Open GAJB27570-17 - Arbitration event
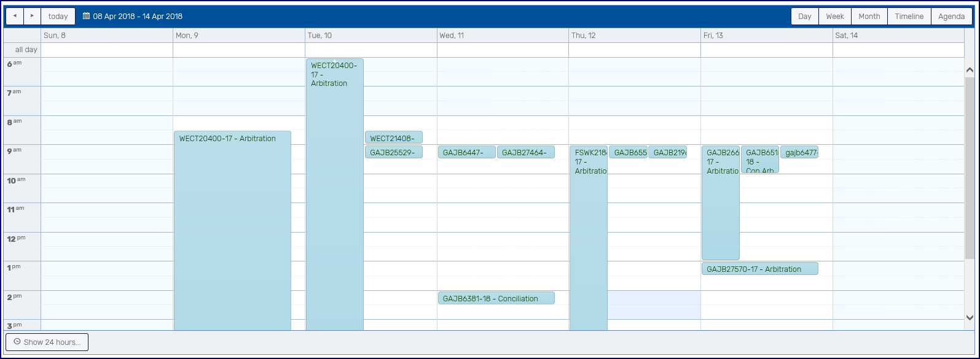This screenshot has width=980, height=359. click(x=760, y=269)
